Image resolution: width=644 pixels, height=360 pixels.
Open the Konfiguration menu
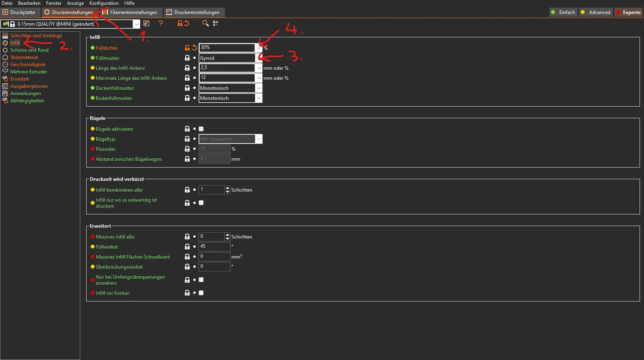click(x=104, y=3)
